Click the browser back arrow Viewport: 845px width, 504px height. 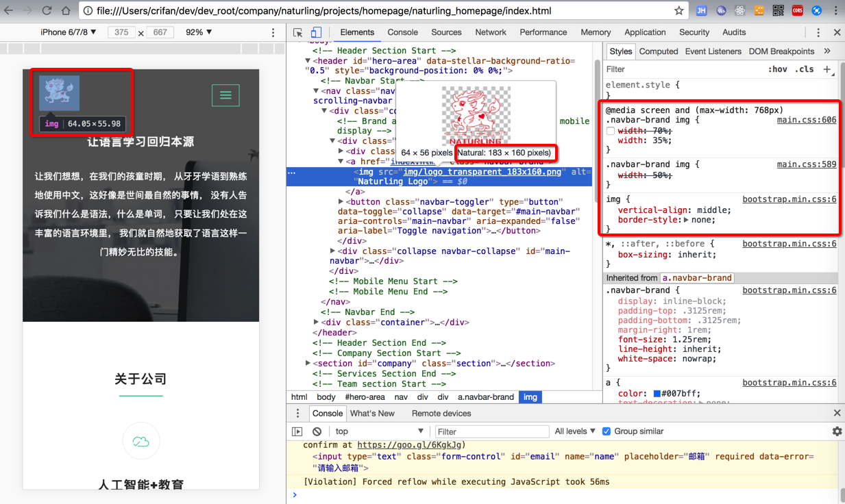click(x=8, y=10)
